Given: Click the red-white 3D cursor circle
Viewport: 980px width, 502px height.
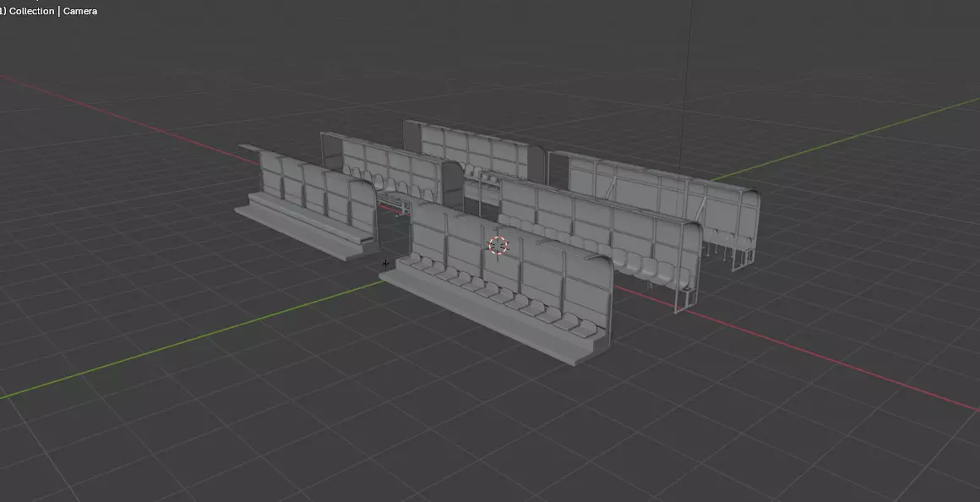Looking at the screenshot, I should [498, 246].
